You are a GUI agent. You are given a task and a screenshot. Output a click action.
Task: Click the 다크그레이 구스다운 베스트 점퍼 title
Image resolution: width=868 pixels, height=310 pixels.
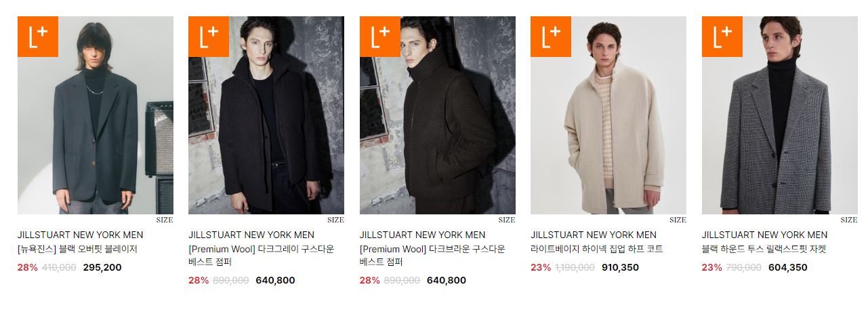point(262,256)
